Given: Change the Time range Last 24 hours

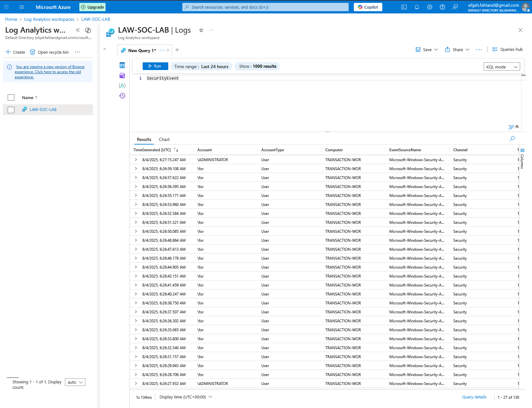Looking at the screenshot, I should coord(201,66).
